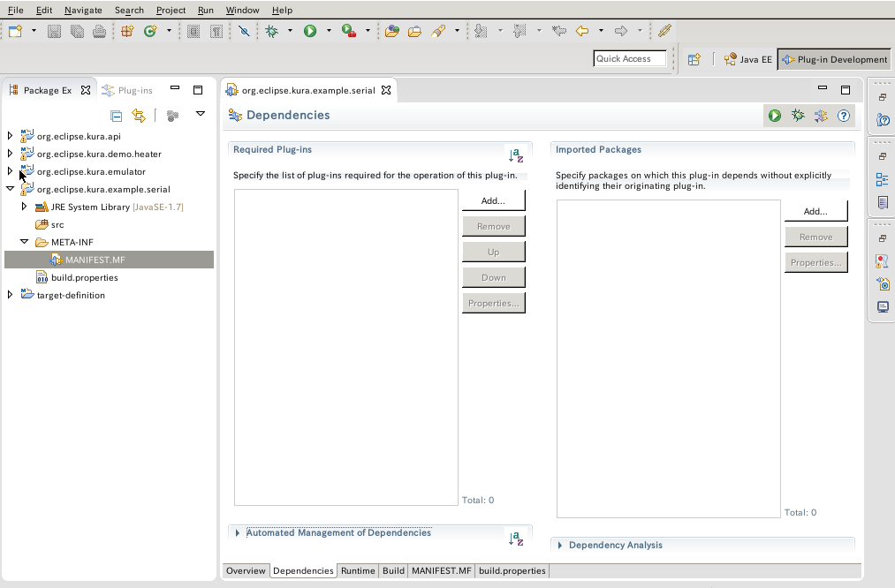895x588 pixels.
Task: Collapse META-INF folder node
Action: (24, 242)
